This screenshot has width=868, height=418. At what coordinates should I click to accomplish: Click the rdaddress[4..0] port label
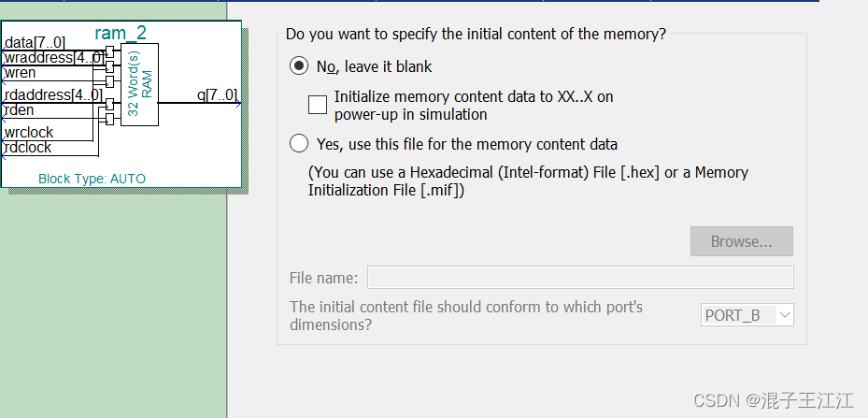pos(53,94)
